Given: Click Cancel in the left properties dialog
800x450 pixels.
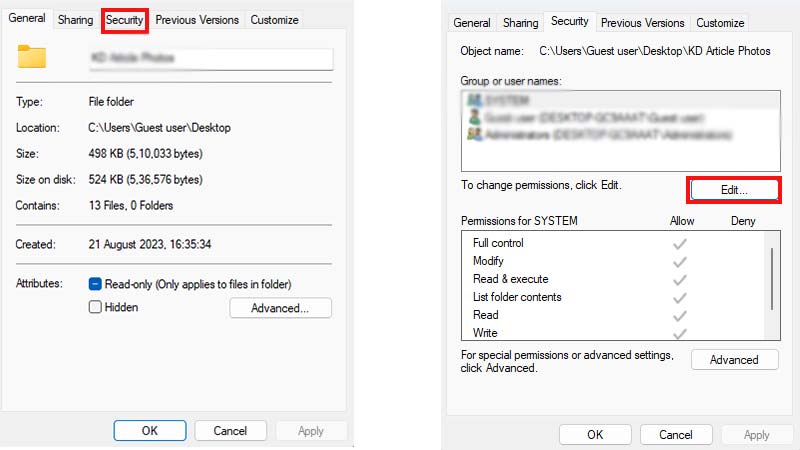Looking at the screenshot, I should (x=230, y=431).
